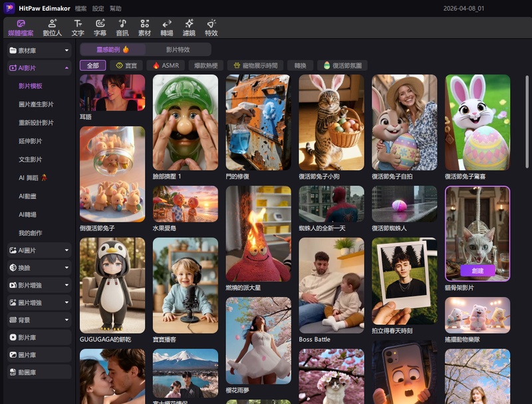
Task: Toggle the 全部 filter chip
Action: pos(92,65)
